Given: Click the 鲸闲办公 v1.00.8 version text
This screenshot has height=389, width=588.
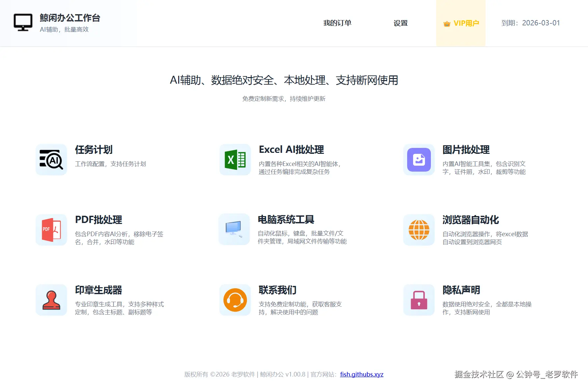Looking at the screenshot, I should point(283,374).
